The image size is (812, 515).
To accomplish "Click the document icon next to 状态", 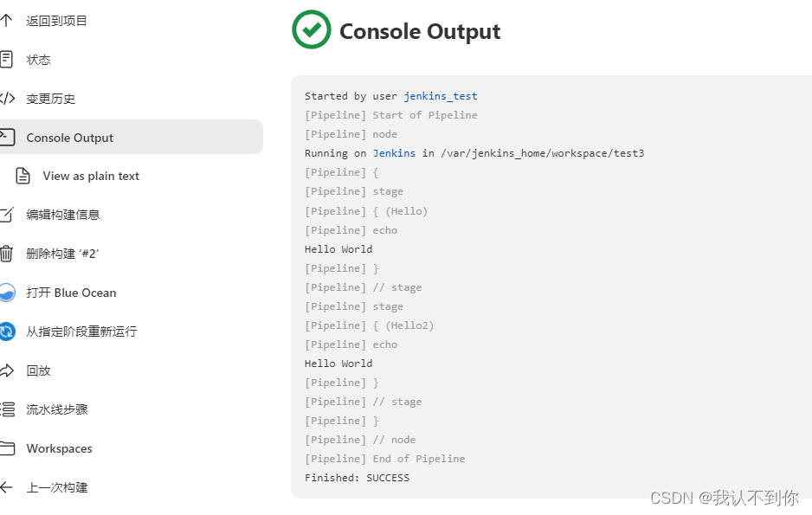I will click(x=6, y=59).
